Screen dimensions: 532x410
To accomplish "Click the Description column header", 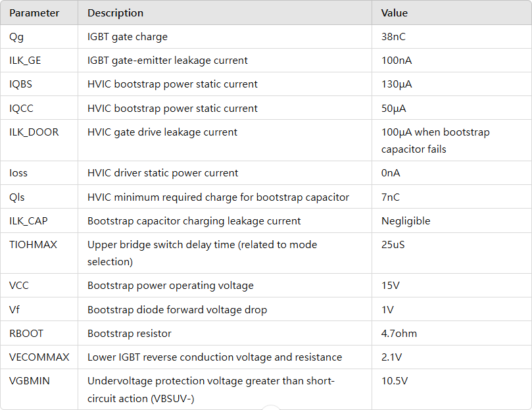I will [x=115, y=13].
